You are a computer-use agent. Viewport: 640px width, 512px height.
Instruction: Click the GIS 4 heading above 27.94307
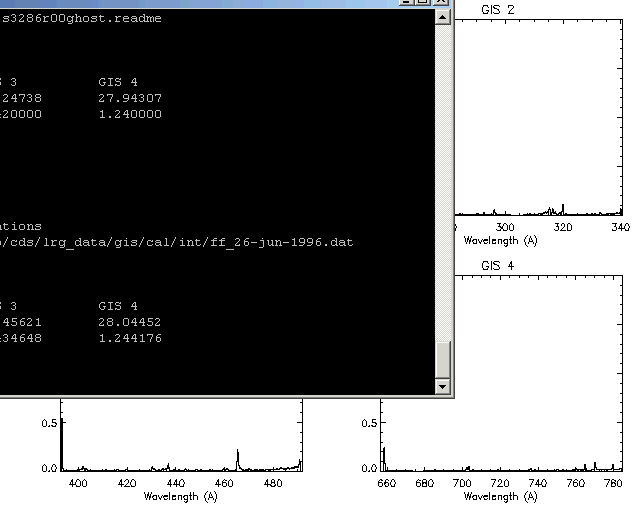(x=118, y=82)
